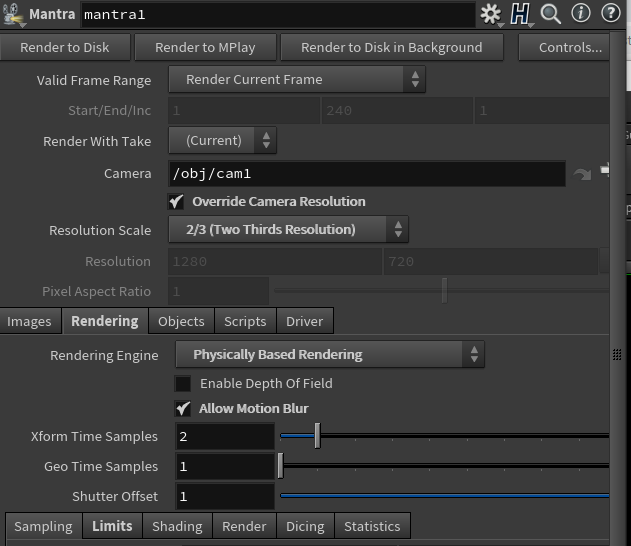
Task: Click the Houdini H presets icon
Action: click(520, 14)
